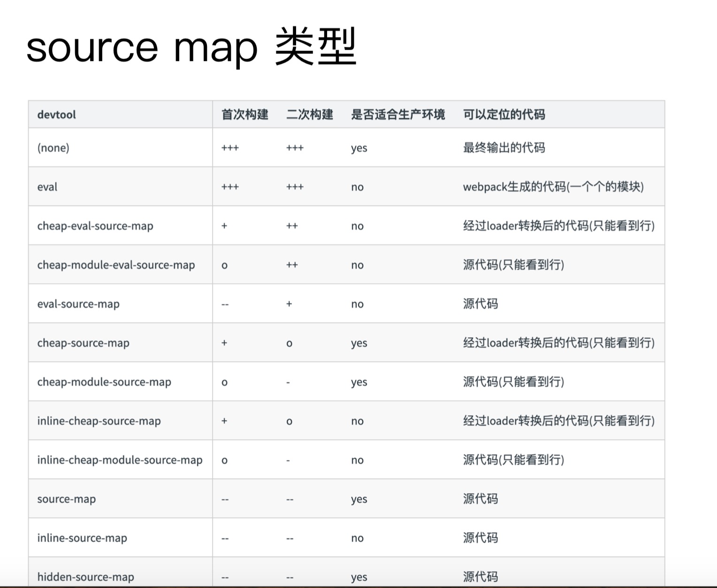Viewport: 717px width, 588px height.
Task: Click the 'cheap-module-source-map' row label
Action: pos(104,382)
